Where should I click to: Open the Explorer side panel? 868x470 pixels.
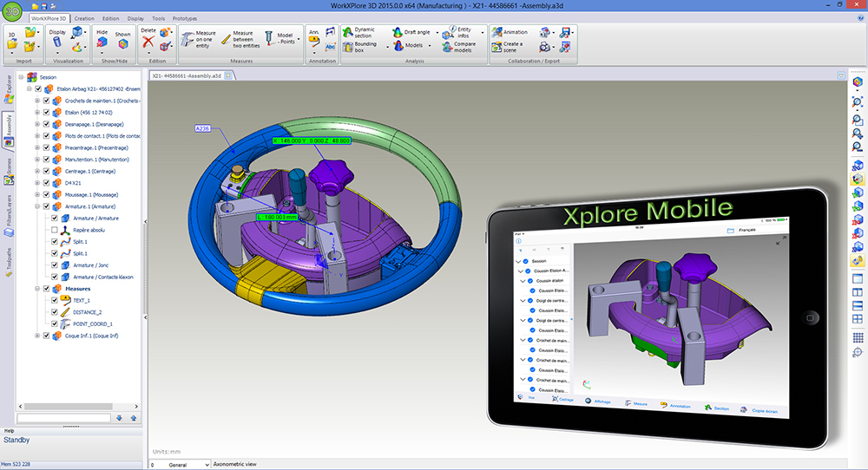(9, 91)
